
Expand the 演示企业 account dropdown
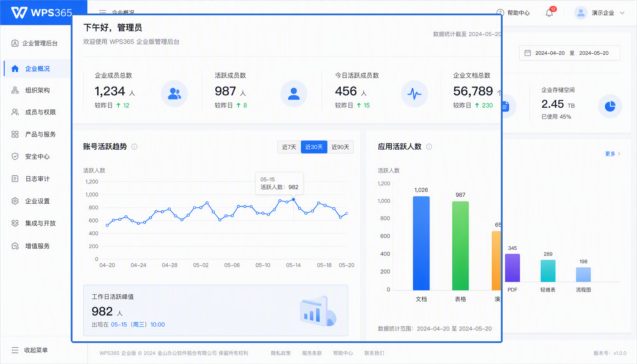[x=600, y=13]
